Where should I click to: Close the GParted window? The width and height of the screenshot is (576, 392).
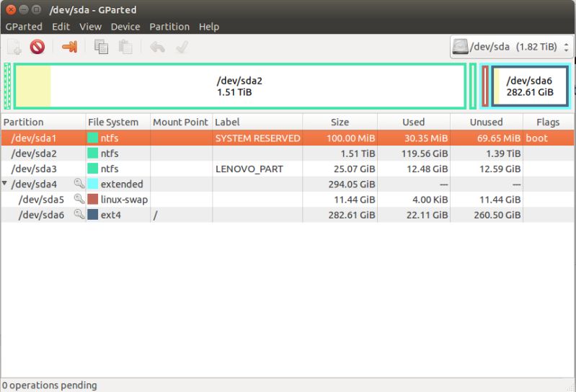click(11, 9)
